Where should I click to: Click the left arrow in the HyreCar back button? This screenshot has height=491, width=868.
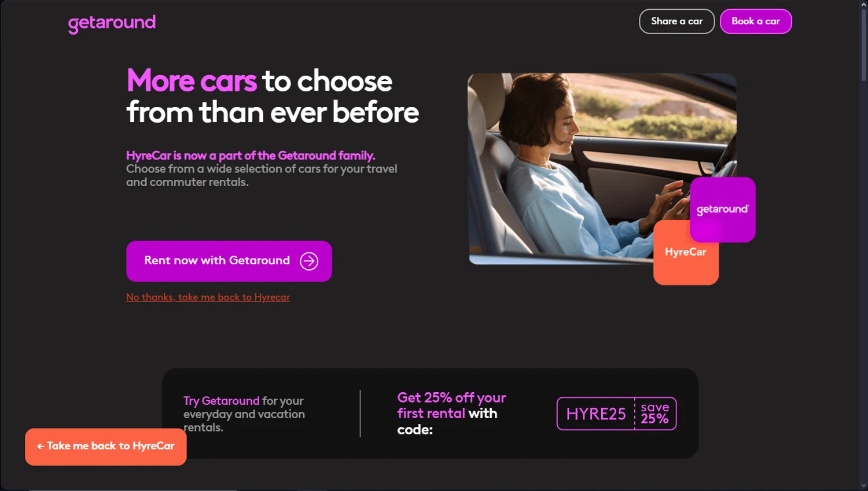click(41, 446)
